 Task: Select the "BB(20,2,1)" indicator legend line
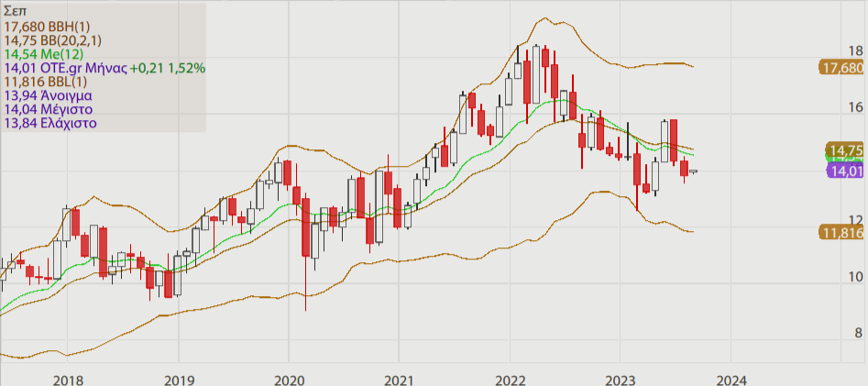[54, 39]
